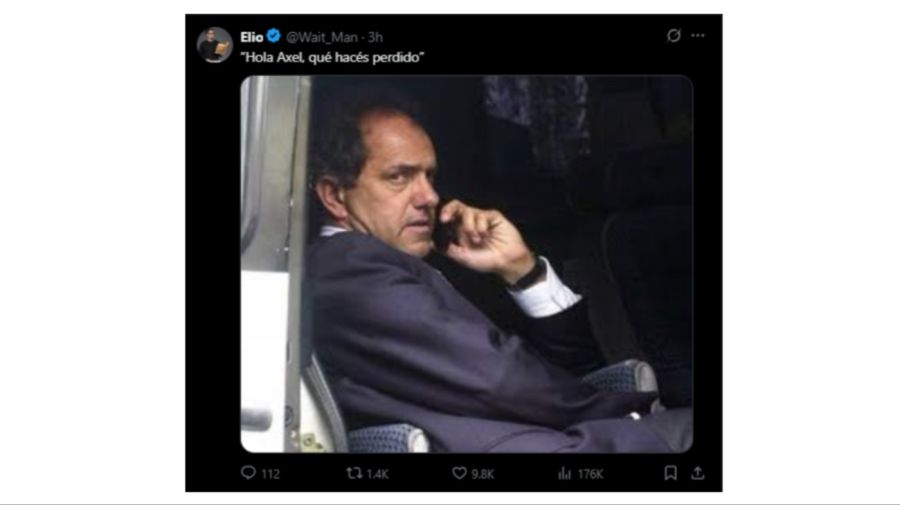Expand the attached photo of the man on the phone
Screen dimensions: 900x505
(466, 264)
